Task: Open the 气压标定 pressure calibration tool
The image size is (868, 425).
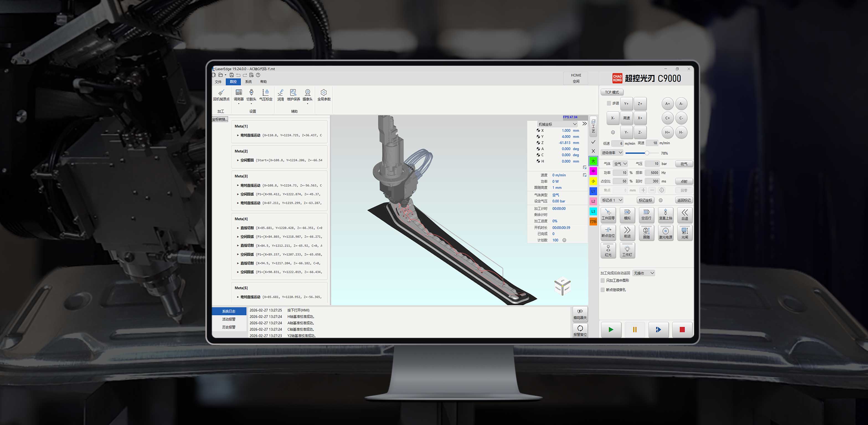Action: pos(266,95)
